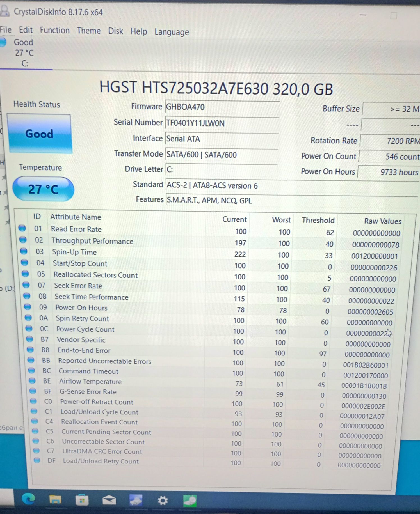
Task: Click the status dot of Power-On Hours
Action: tap(27, 307)
